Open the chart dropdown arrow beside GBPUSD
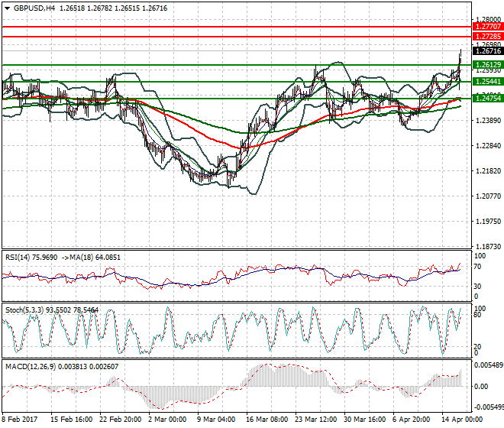Viewport: 504px width, 428px height. [x=7, y=8]
